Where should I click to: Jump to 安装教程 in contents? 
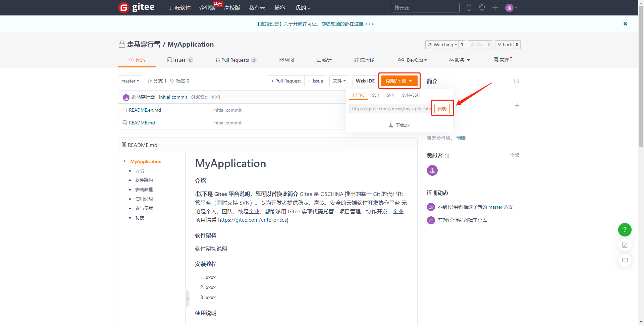tap(144, 189)
